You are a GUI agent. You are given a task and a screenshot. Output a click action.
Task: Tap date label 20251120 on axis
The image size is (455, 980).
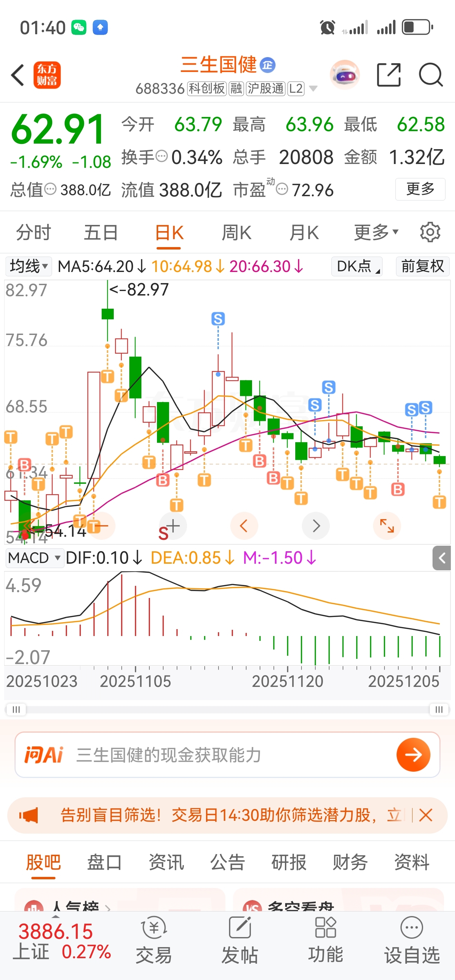288,681
